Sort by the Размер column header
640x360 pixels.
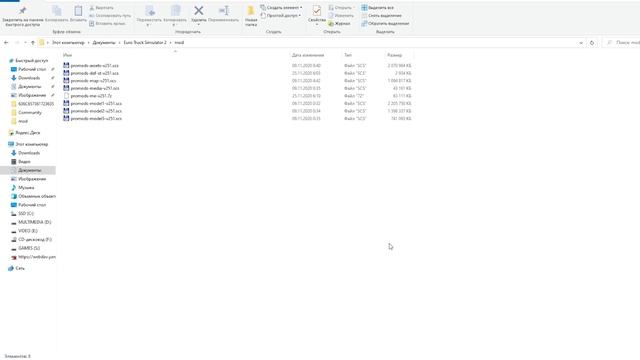tap(394, 55)
